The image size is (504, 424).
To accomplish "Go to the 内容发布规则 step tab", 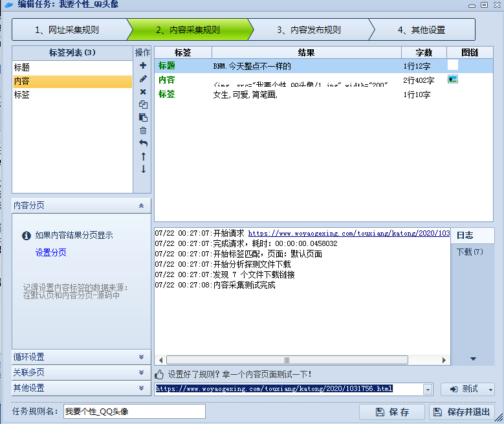I will click(x=309, y=30).
